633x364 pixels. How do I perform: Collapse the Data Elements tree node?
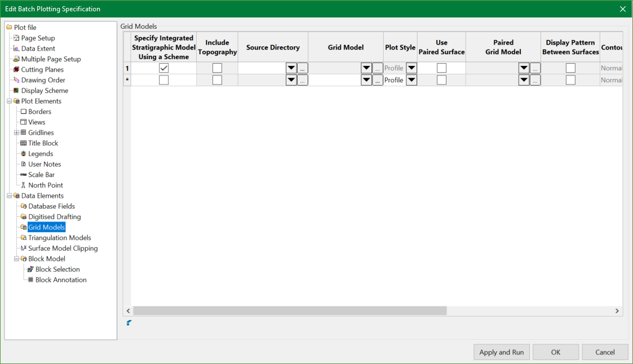click(9, 196)
